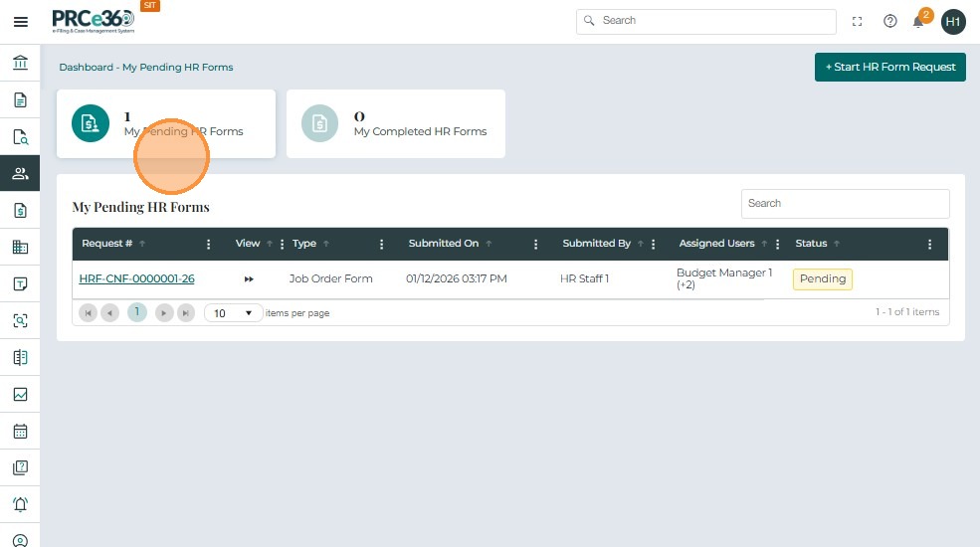Click the 01/12/2026 03:17 PM cell
This screenshot has width=980, height=547.
[x=457, y=278]
